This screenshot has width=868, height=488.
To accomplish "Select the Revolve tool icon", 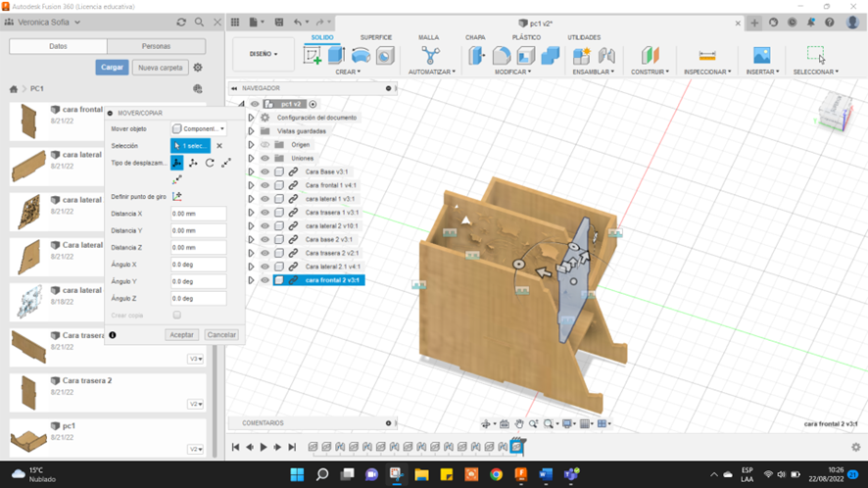I will [x=361, y=56].
